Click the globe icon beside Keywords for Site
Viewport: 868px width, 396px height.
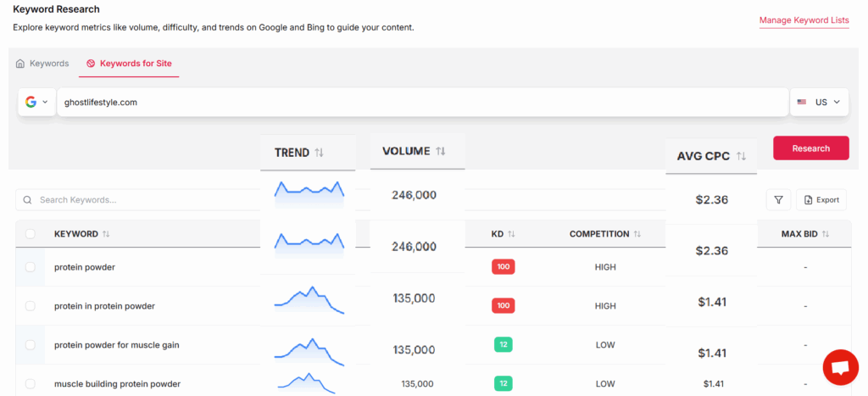pos(91,63)
